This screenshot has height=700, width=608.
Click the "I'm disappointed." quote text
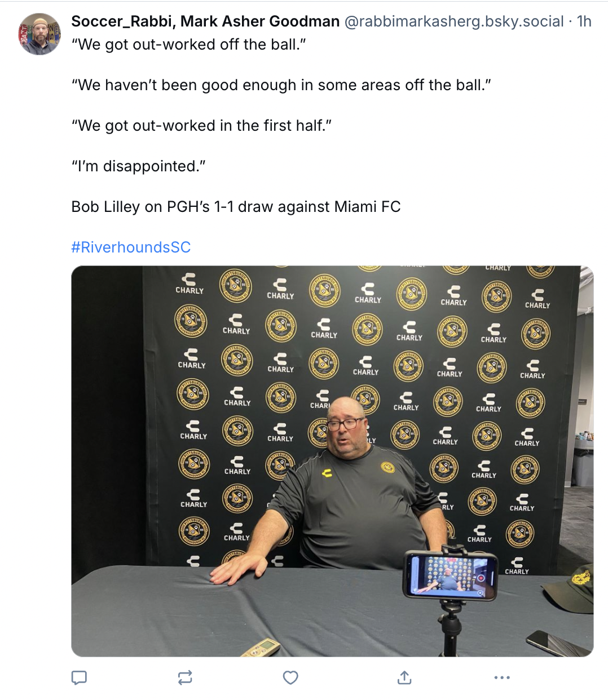(x=139, y=166)
